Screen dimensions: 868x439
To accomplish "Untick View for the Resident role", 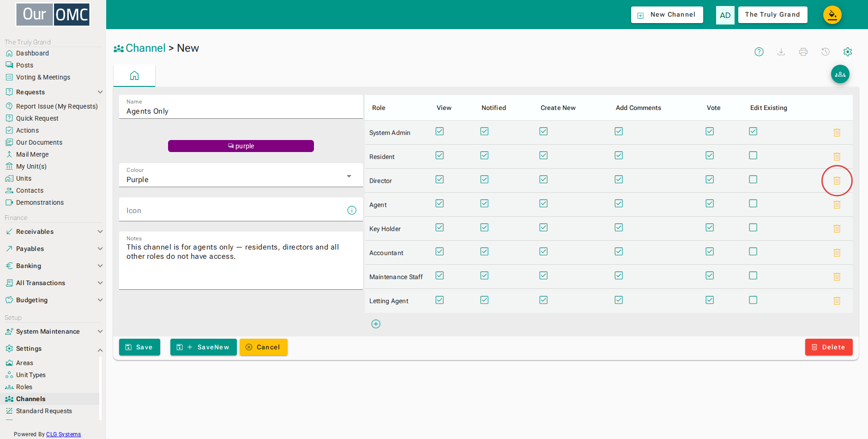I will (440, 155).
